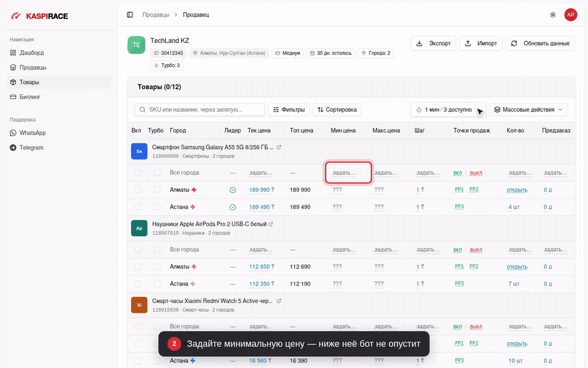Click the Импорт button
The image size is (588, 368).
click(481, 43)
